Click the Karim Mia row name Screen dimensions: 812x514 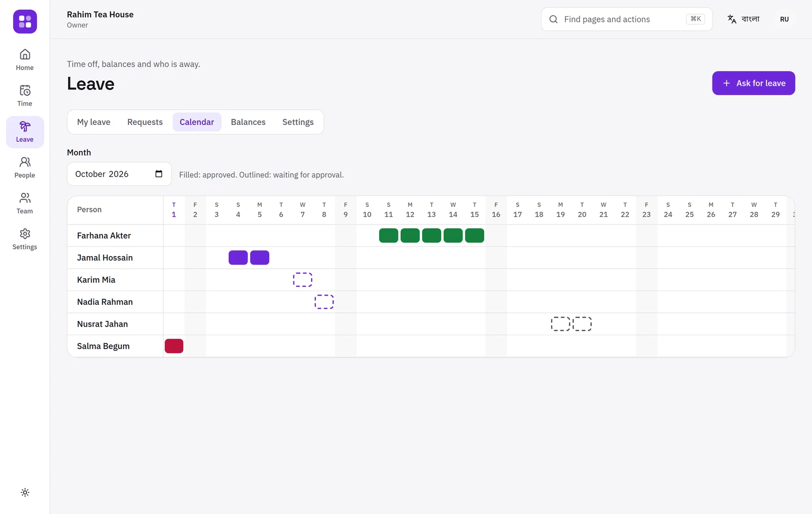tap(96, 280)
